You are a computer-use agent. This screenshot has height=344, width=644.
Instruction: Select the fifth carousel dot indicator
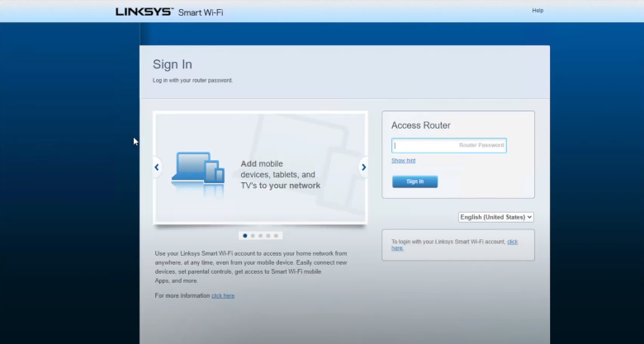coord(276,236)
